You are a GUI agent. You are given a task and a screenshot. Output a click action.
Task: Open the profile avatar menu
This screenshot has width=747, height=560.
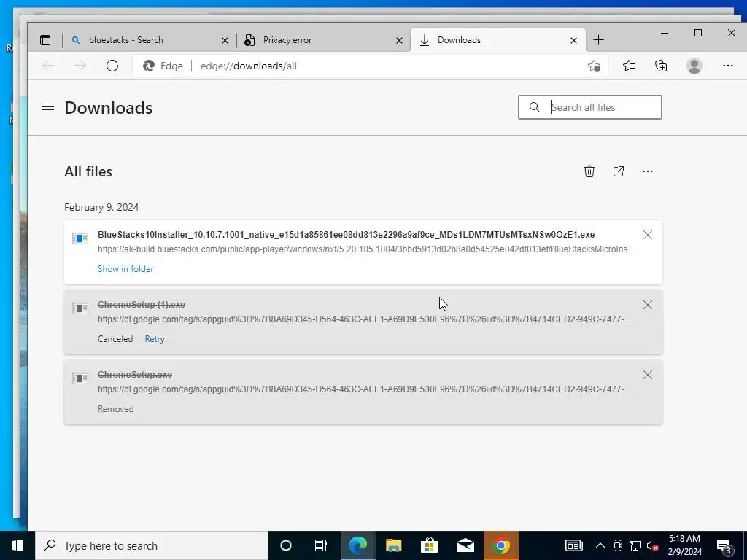[694, 66]
